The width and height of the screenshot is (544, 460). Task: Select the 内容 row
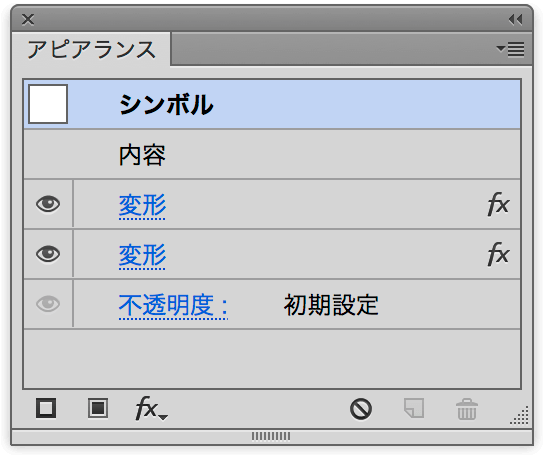(x=272, y=155)
